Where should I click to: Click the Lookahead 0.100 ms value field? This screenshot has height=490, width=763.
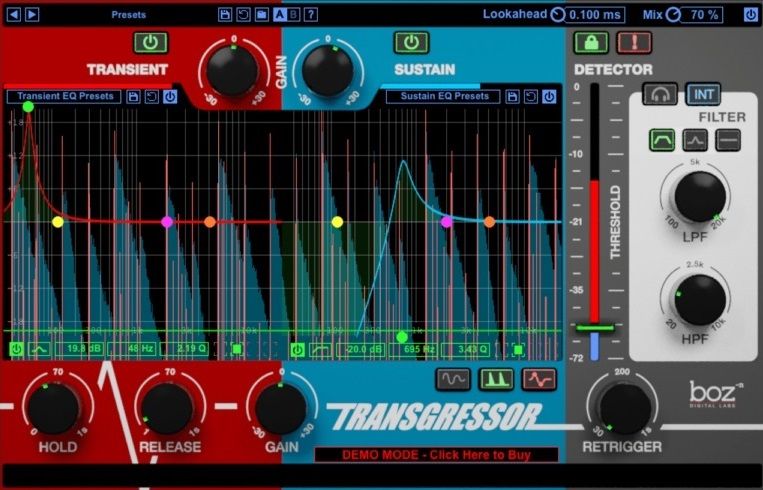(x=595, y=15)
